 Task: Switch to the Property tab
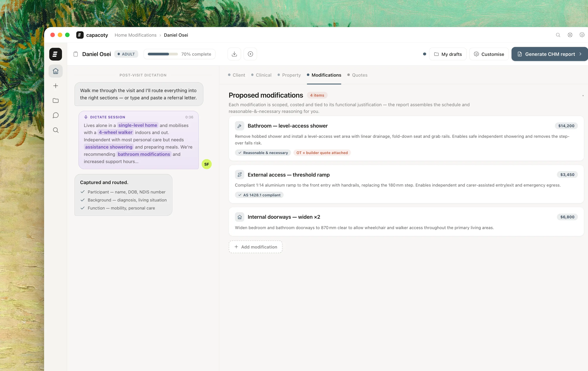289,75
